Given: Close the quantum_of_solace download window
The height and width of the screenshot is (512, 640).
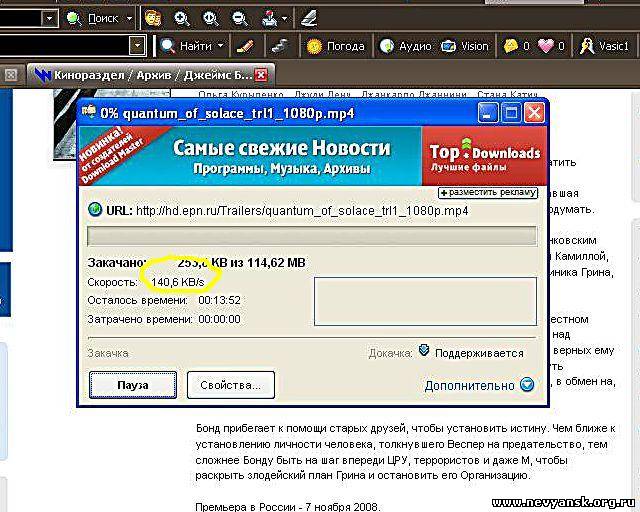Looking at the screenshot, I should [x=534, y=112].
